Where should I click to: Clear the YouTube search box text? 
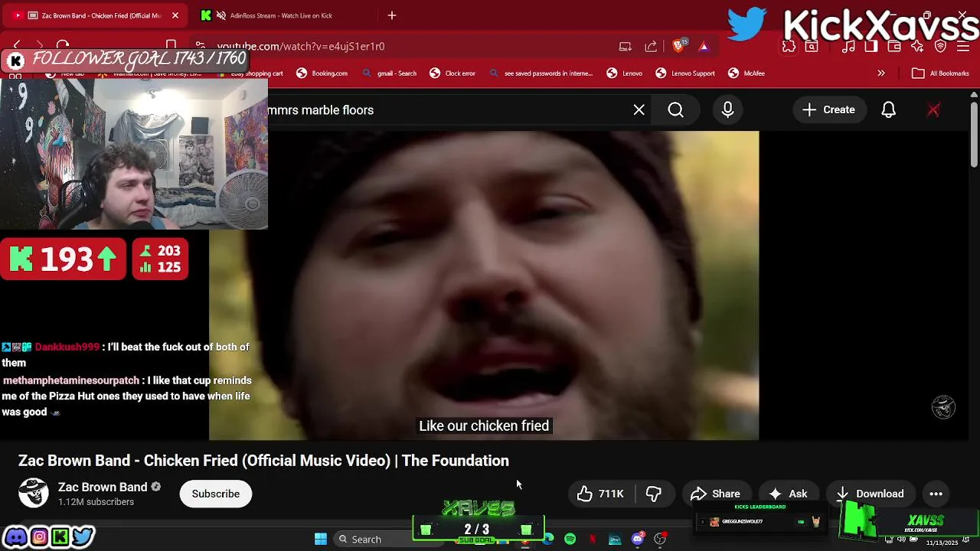click(639, 110)
